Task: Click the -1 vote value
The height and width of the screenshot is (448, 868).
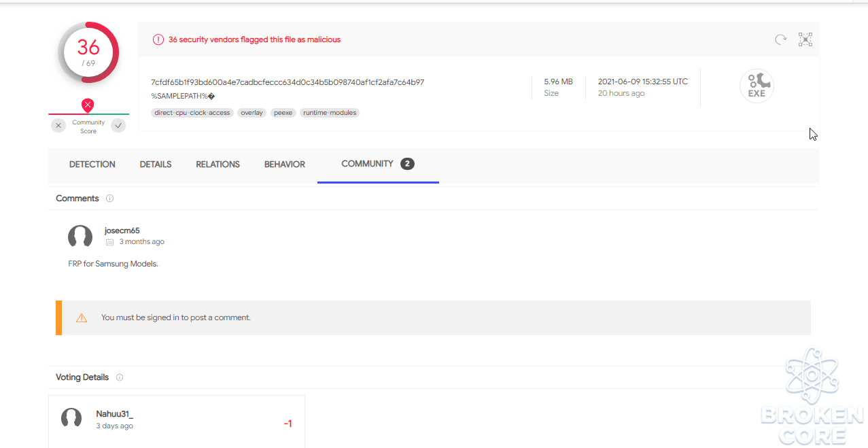Action: (x=288, y=424)
